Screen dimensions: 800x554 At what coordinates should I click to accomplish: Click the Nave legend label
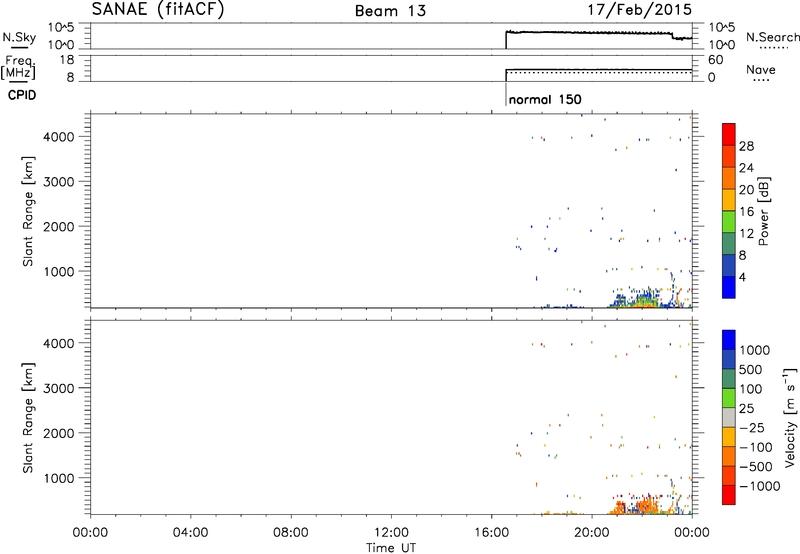pos(761,70)
